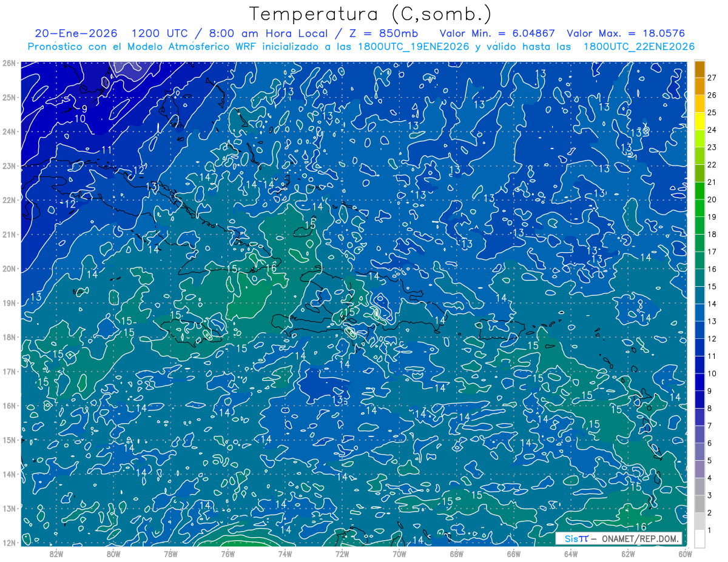
Task: Click the bright yellow swatch near 24
Action: click(699, 121)
